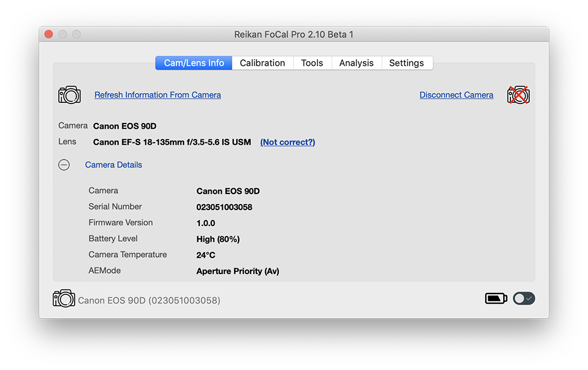588x370 pixels.
Task: Click battery level value High (80%)
Action: [218, 239]
